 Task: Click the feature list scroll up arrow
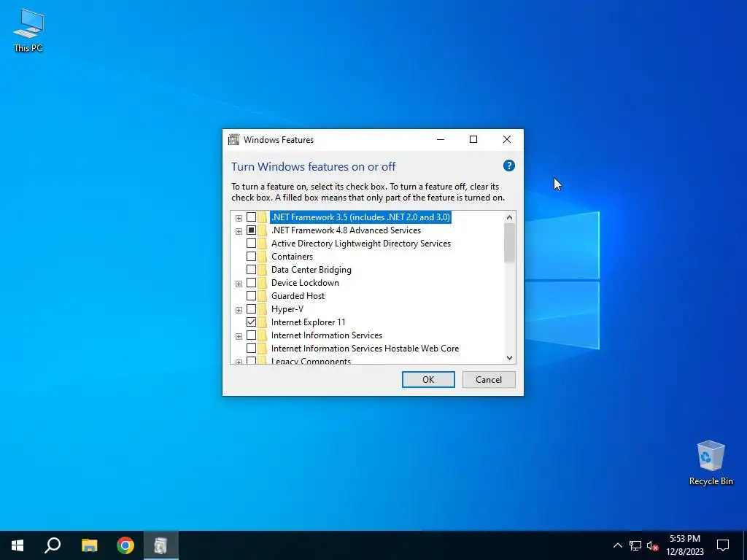[509, 217]
